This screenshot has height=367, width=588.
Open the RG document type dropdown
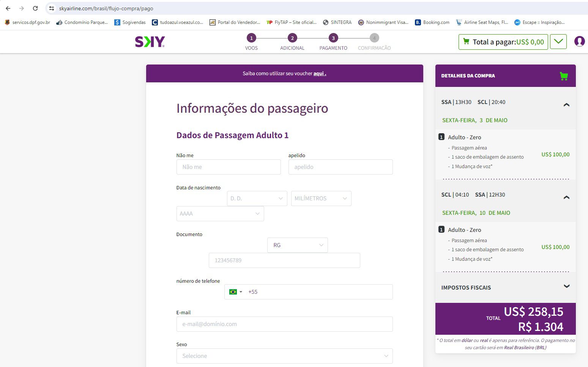coord(297,245)
